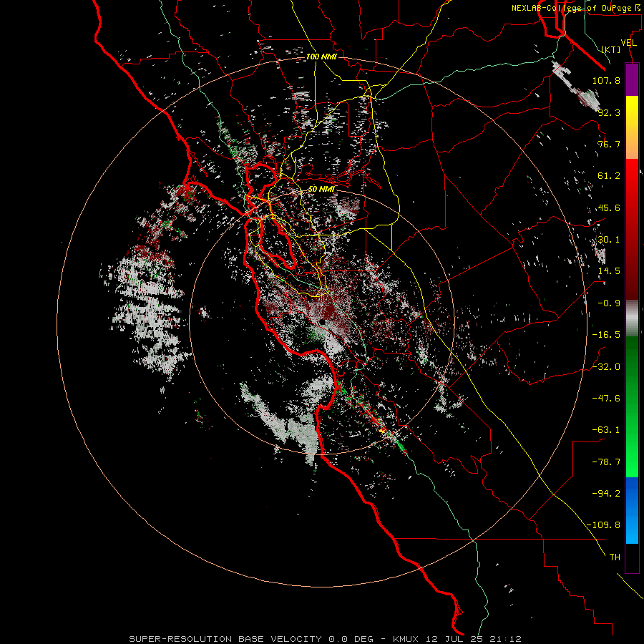Click the -32.0 legend value
Viewport: 644px width, 644px height.
coord(606,367)
